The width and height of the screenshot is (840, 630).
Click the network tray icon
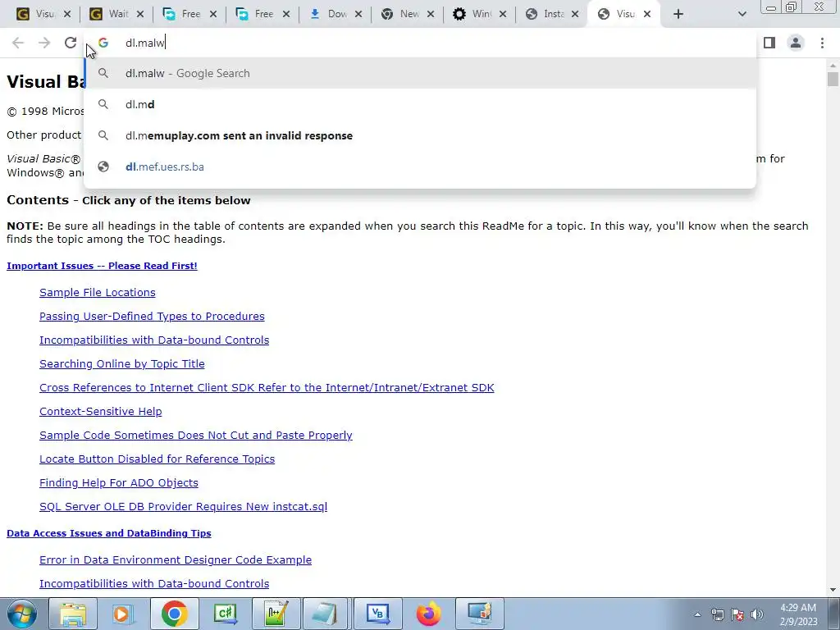point(717,615)
